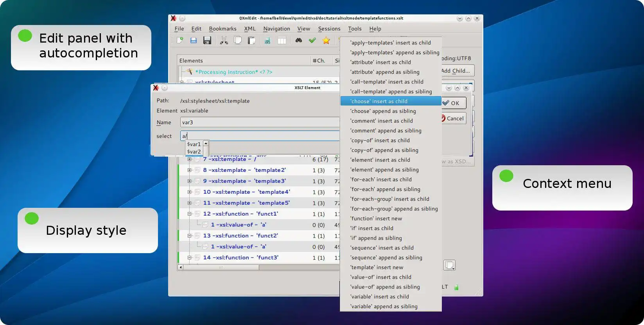Click the floppy disk Save icon

207,40
